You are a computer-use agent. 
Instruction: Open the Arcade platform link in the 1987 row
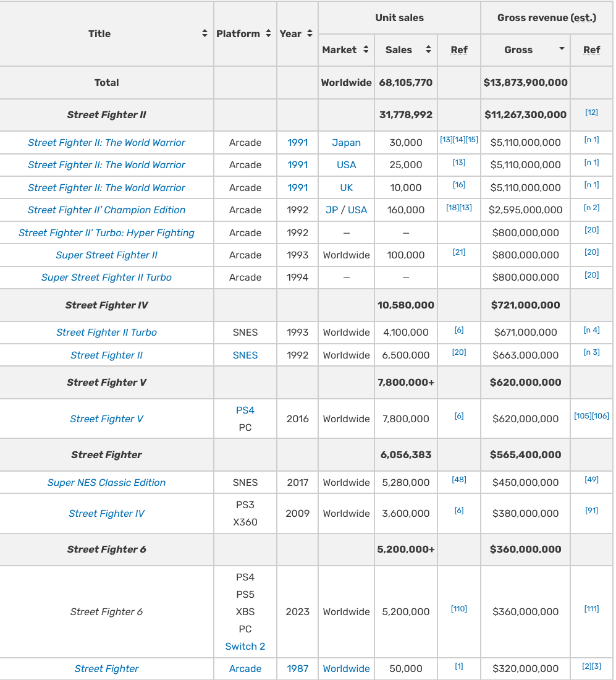pyautogui.click(x=245, y=669)
